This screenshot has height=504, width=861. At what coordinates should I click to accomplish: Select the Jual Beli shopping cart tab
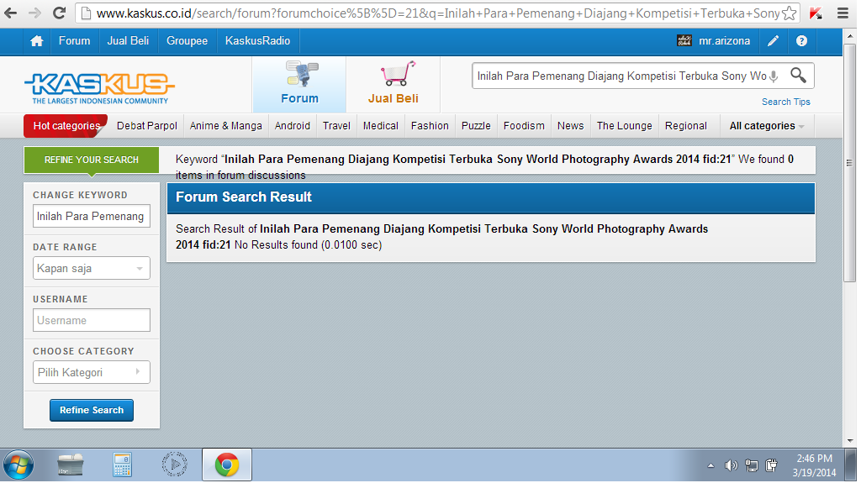pos(394,83)
